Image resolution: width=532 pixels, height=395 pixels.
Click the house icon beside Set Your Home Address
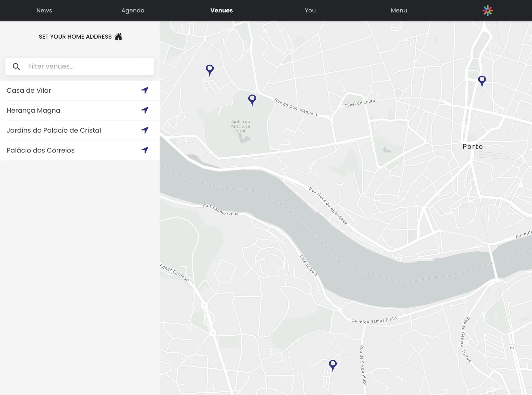(118, 36)
